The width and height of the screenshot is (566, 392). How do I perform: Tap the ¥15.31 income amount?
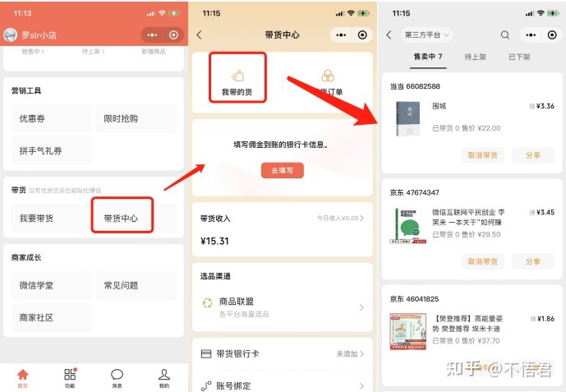coord(214,241)
